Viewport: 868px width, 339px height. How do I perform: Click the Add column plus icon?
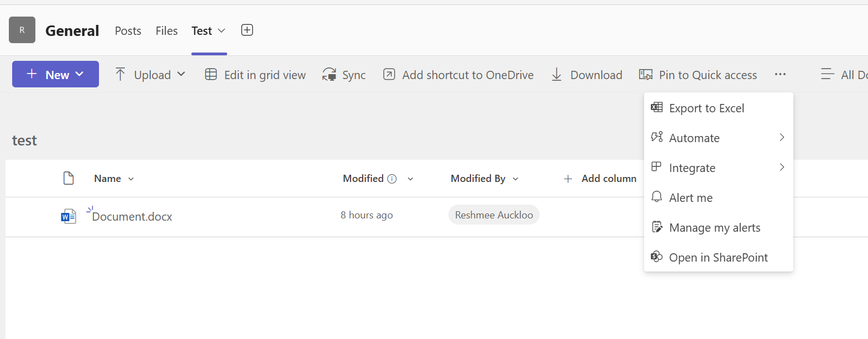coord(568,179)
